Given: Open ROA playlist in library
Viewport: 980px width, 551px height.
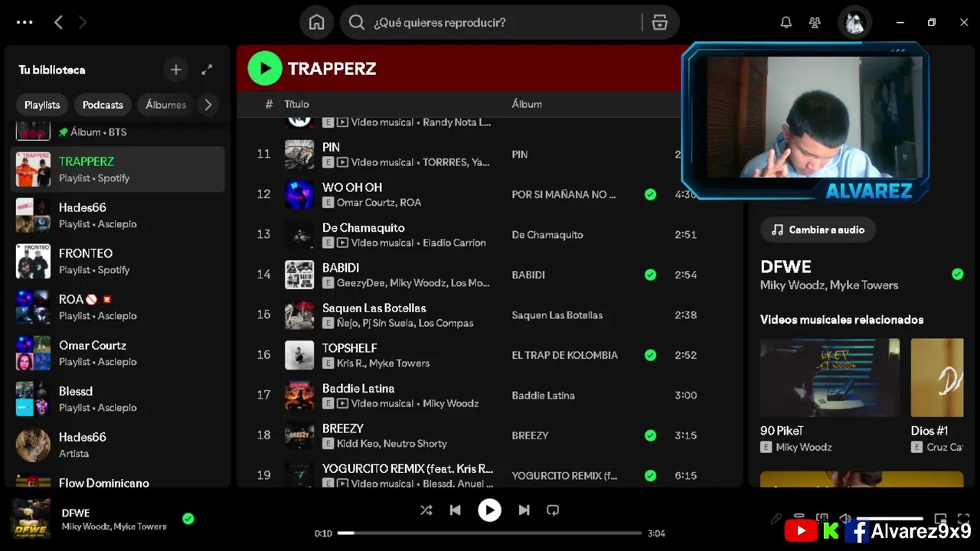Looking at the screenshot, I should [x=119, y=307].
